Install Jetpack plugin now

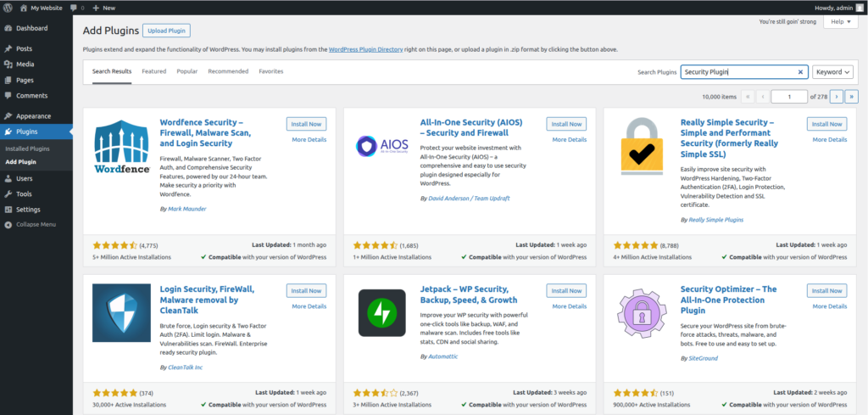(566, 291)
